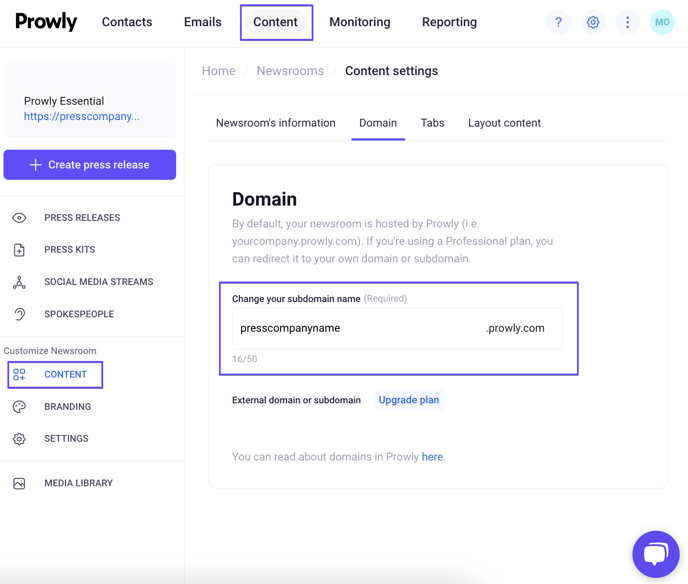Click the Prowly Essential plan label
The image size is (688, 584).
coord(64,101)
